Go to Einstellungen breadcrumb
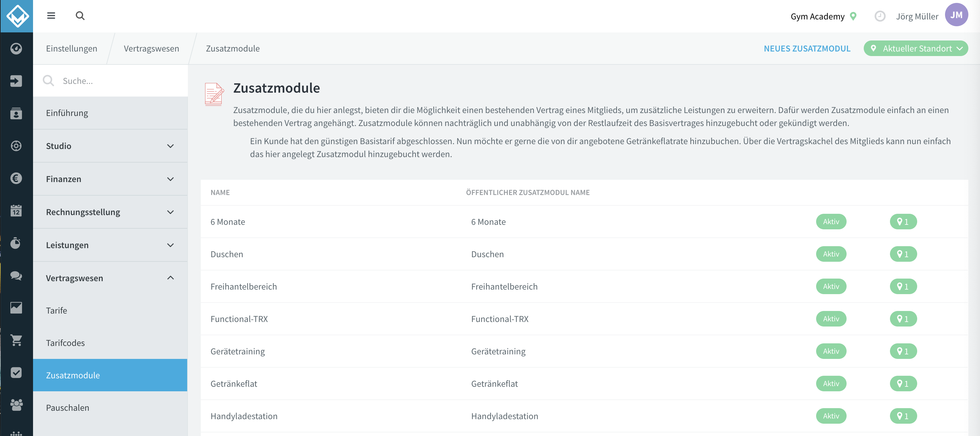980x436 pixels. pyautogui.click(x=72, y=48)
